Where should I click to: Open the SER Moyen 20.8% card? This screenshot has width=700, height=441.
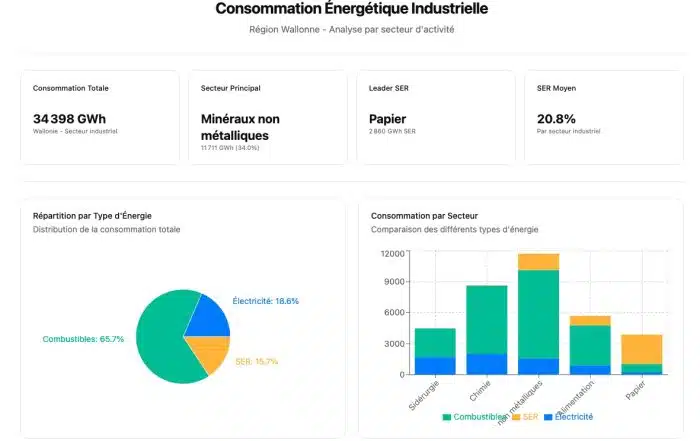(603, 117)
